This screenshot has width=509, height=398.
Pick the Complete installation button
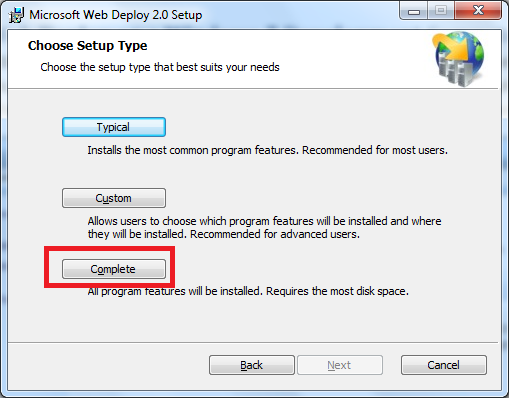(114, 269)
